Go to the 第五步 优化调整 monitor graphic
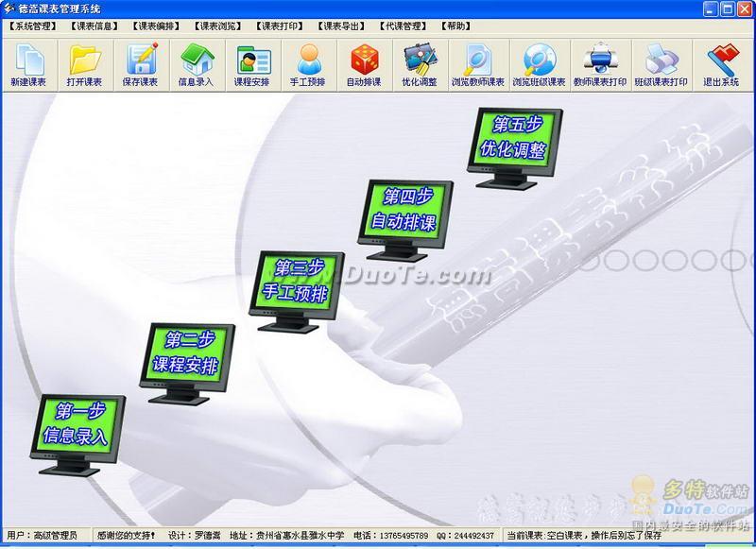The width and height of the screenshot is (756, 549). [514, 148]
